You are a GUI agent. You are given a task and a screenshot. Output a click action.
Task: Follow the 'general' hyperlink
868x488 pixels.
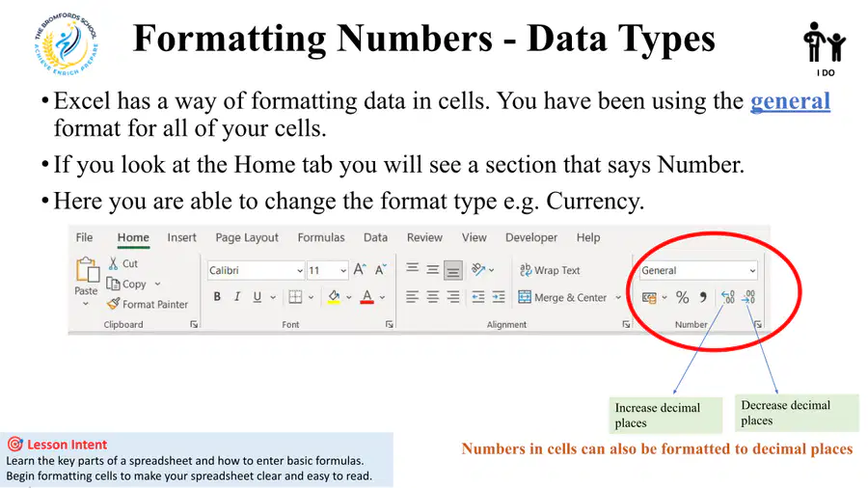pos(790,101)
